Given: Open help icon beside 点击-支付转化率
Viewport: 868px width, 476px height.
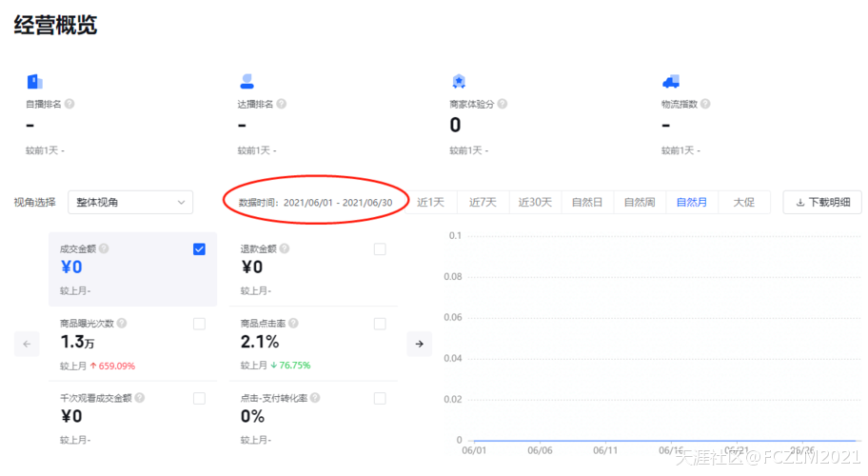Looking at the screenshot, I should [315, 397].
